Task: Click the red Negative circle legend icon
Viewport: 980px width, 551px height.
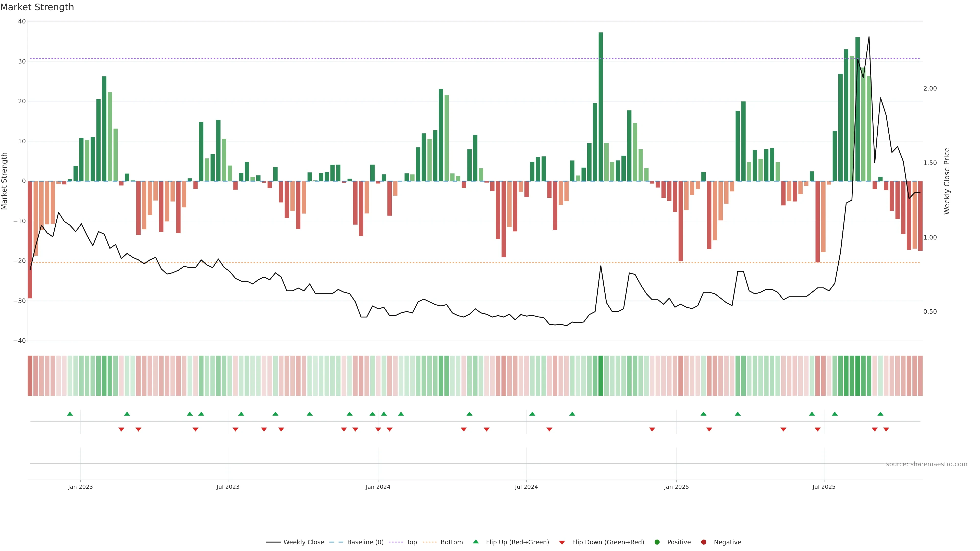Action: [703, 542]
